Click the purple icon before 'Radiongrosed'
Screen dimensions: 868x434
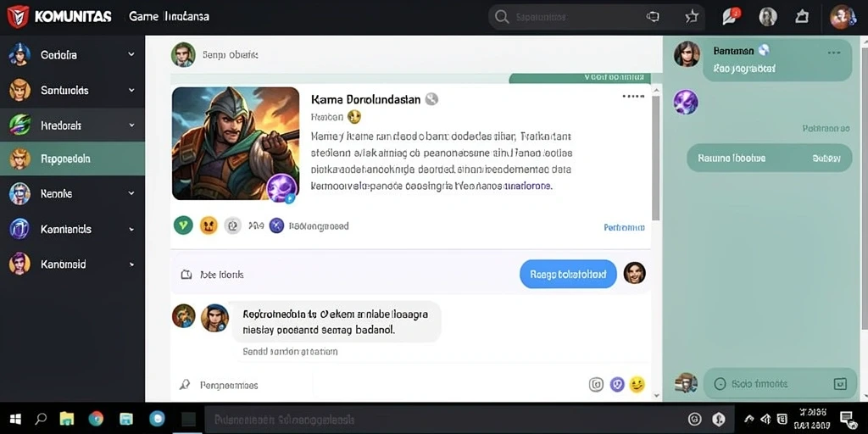pyautogui.click(x=276, y=225)
